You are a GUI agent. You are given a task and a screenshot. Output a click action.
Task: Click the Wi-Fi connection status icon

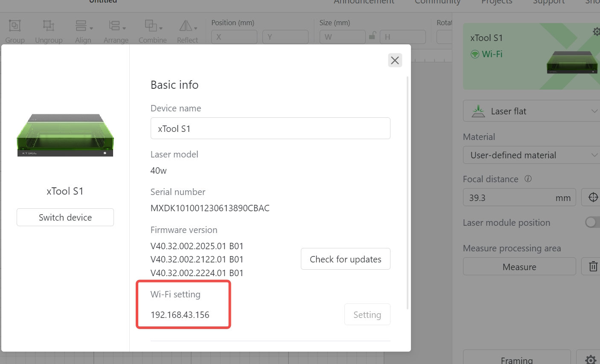pyautogui.click(x=475, y=54)
